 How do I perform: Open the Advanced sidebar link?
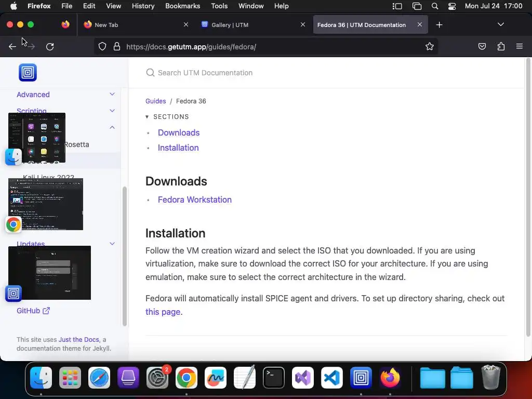[x=33, y=95]
